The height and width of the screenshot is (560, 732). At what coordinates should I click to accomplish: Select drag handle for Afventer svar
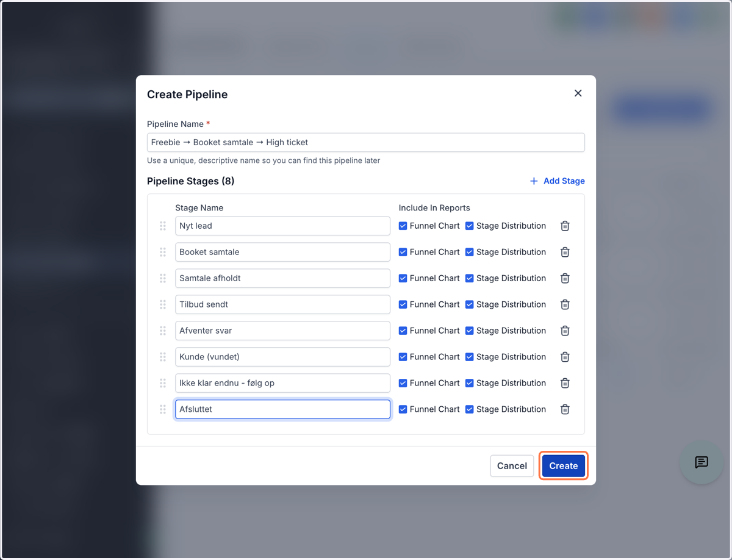pos(163,331)
